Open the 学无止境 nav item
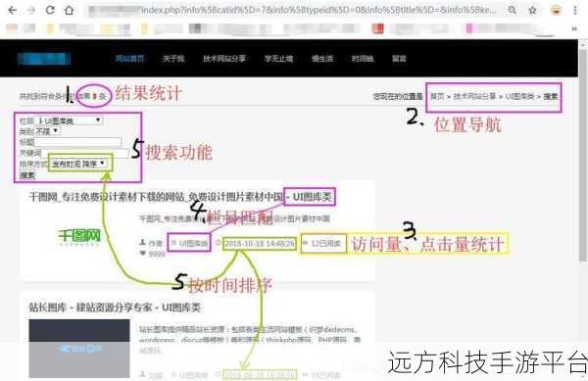Viewport: 588px width, 381px height. tap(278, 59)
